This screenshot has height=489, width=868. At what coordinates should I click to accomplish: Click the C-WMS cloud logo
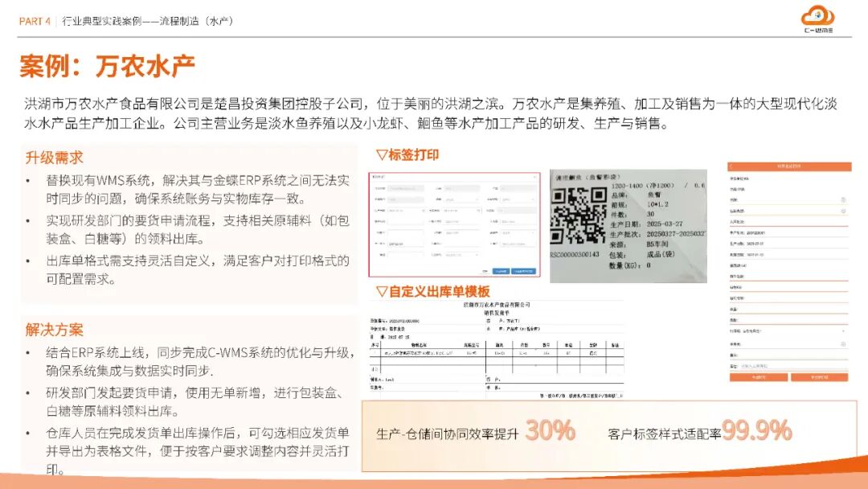(817, 18)
